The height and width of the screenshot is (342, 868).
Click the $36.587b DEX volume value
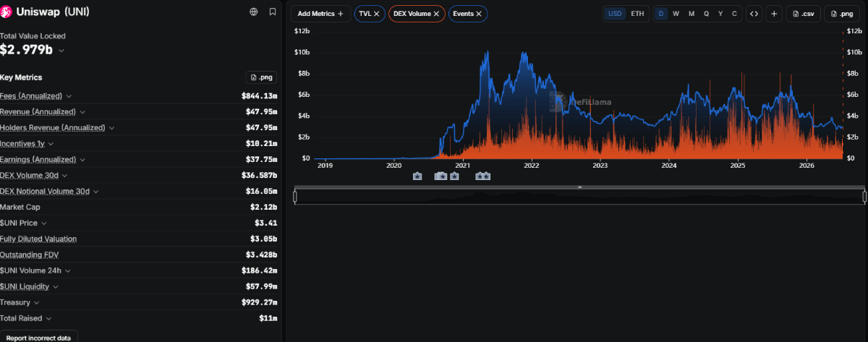click(260, 176)
